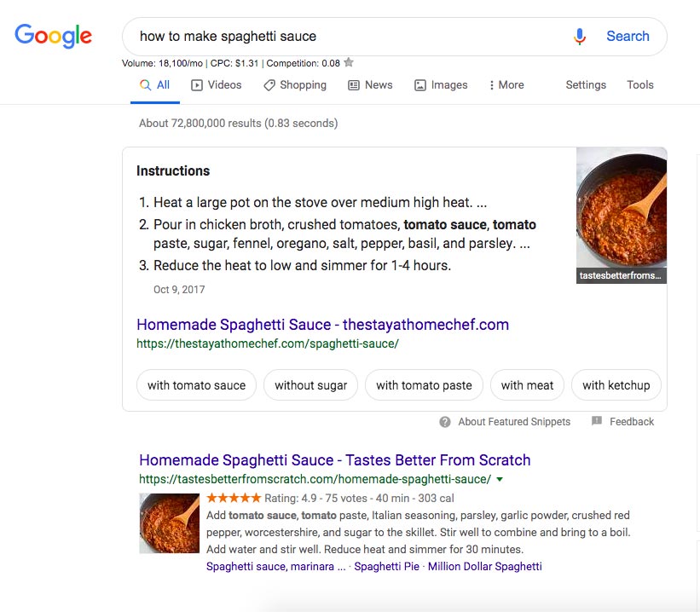Click the five-star rating of second result
The height and width of the screenshot is (612, 700).
coord(234,498)
